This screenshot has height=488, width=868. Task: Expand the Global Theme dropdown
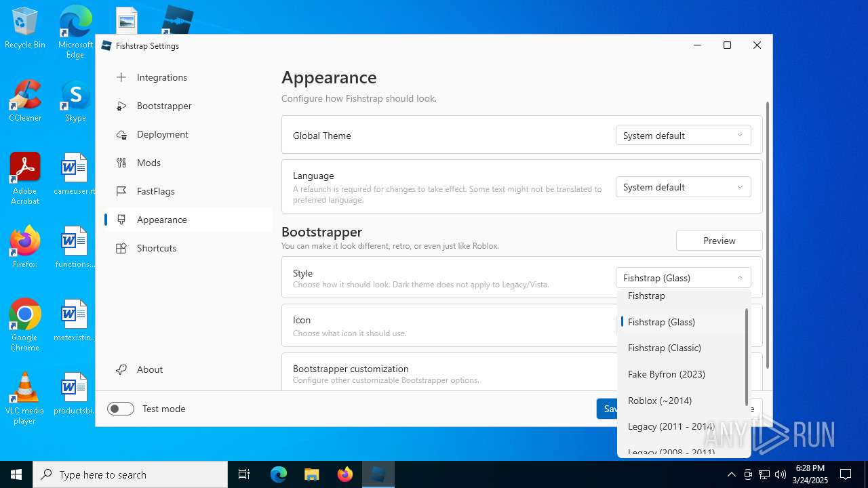pyautogui.click(x=683, y=136)
